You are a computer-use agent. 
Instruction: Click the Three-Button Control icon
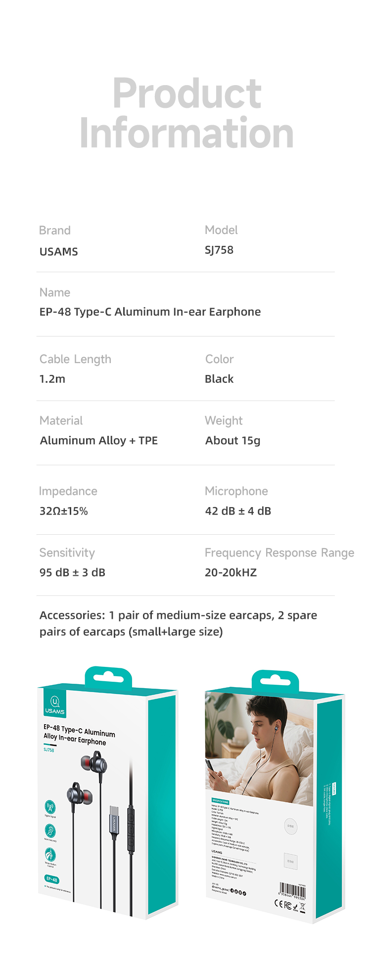click(x=50, y=855)
